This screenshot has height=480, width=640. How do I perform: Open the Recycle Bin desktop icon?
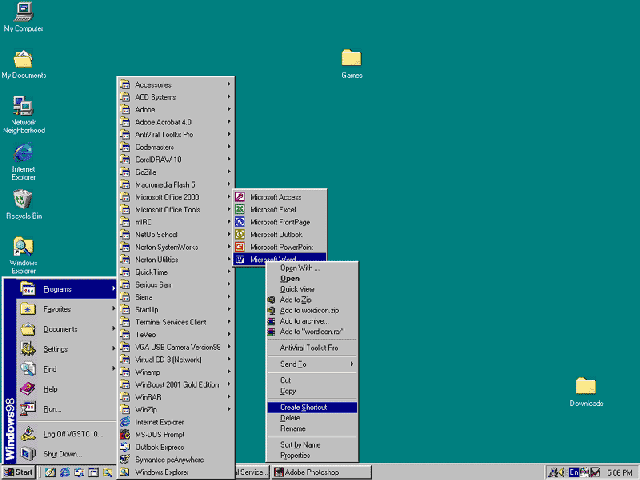pyautogui.click(x=24, y=205)
